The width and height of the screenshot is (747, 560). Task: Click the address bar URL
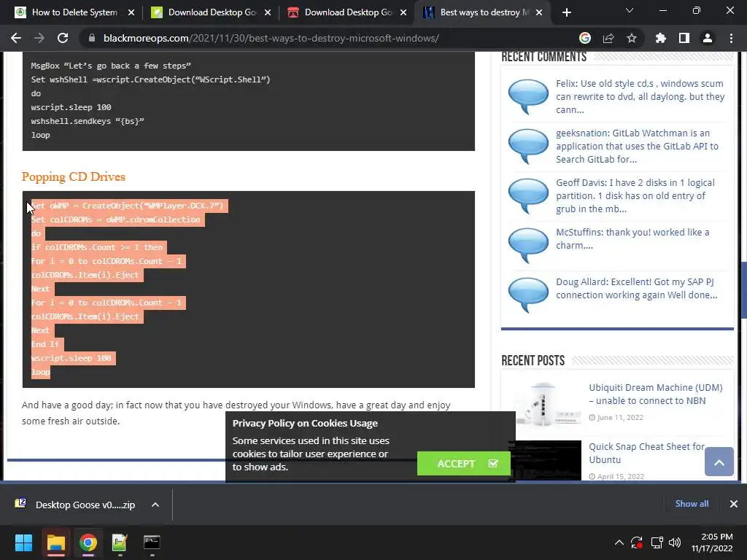(x=271, y=38)
